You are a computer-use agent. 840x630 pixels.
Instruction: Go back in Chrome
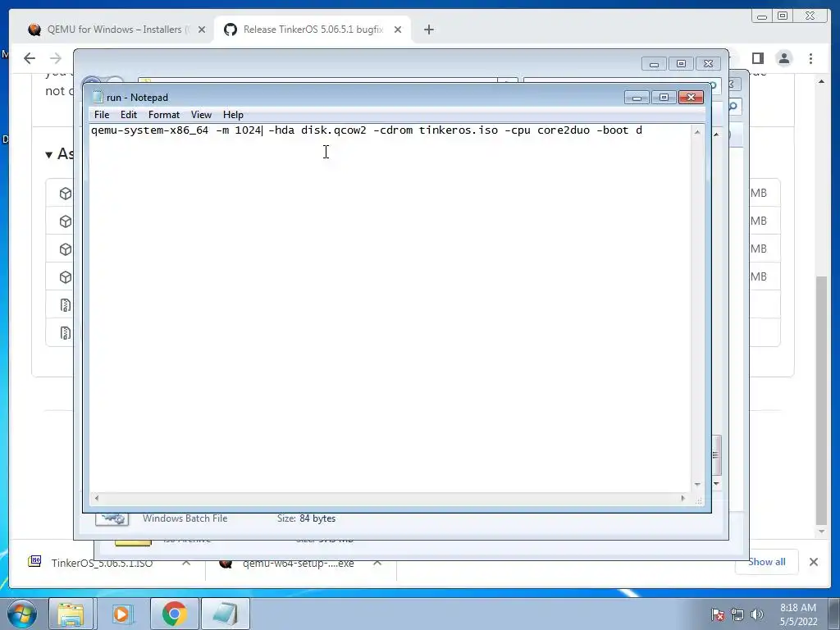click(30, 58)
